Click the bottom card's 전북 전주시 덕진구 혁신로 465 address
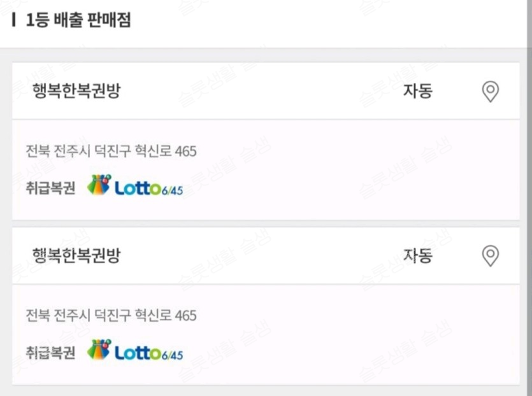The width and height of the screenshot is (532, 396). (111, 316)
